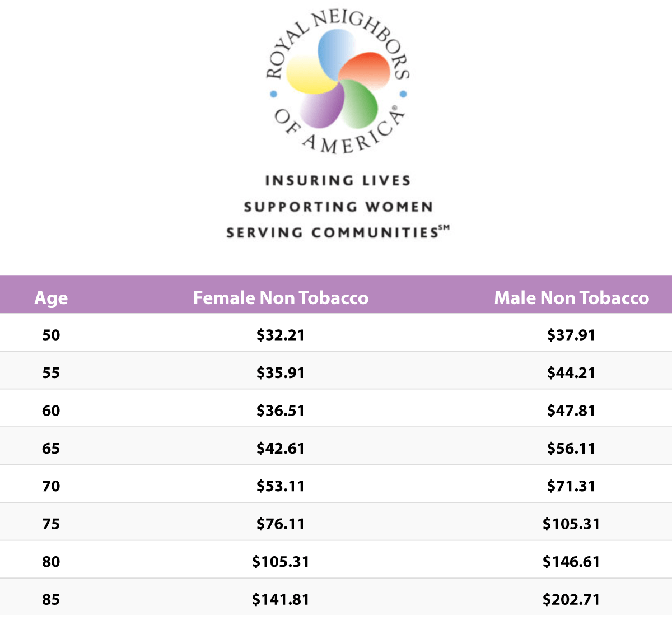Click the $76.11 female rate cell

pyautogui.click(x=281, y=524)
